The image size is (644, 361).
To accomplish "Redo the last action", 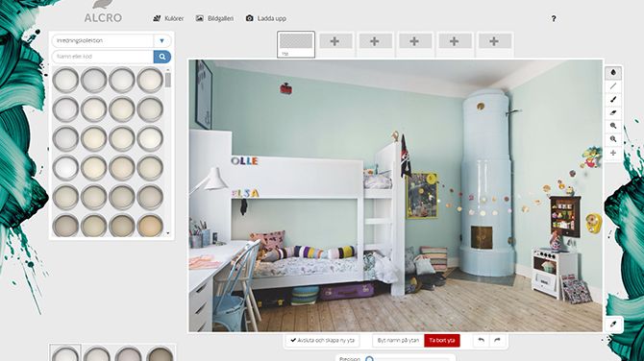I will click(497, 340).
